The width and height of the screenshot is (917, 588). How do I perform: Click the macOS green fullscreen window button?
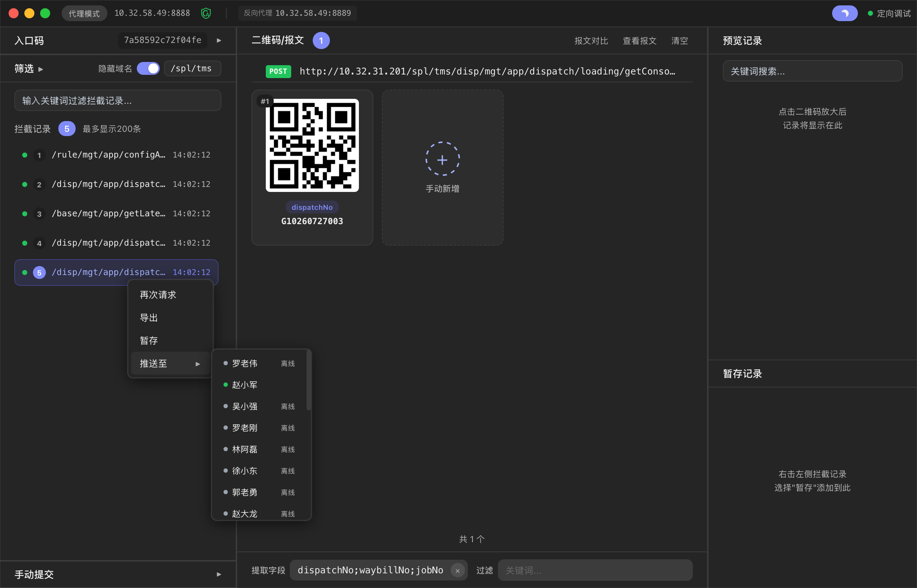(x=45, y=13)
